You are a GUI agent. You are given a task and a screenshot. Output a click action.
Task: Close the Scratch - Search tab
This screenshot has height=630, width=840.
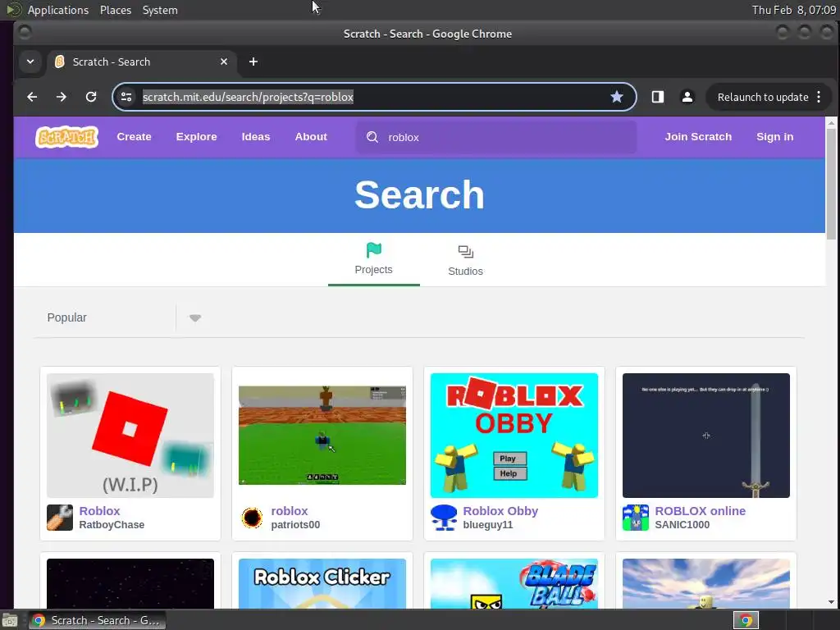pos(224,62)
